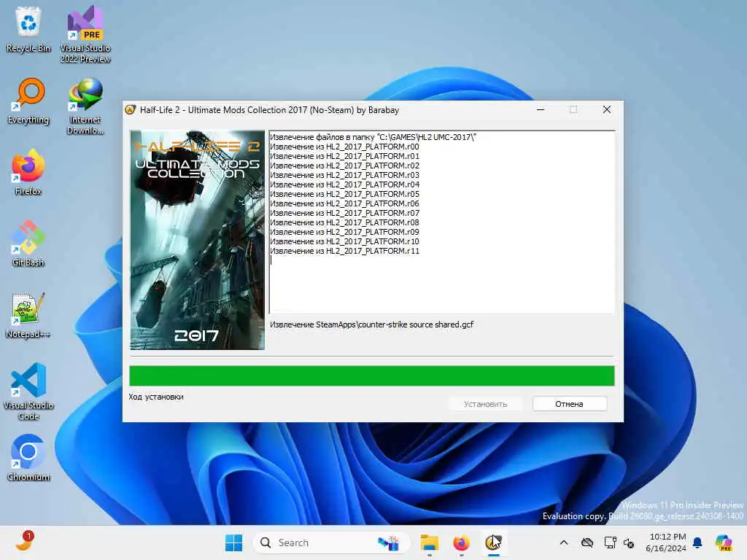Click the 'counter-strike source shared.gcf' status text
The height and width of the screenshot is (560, 747).
point(371,324)
